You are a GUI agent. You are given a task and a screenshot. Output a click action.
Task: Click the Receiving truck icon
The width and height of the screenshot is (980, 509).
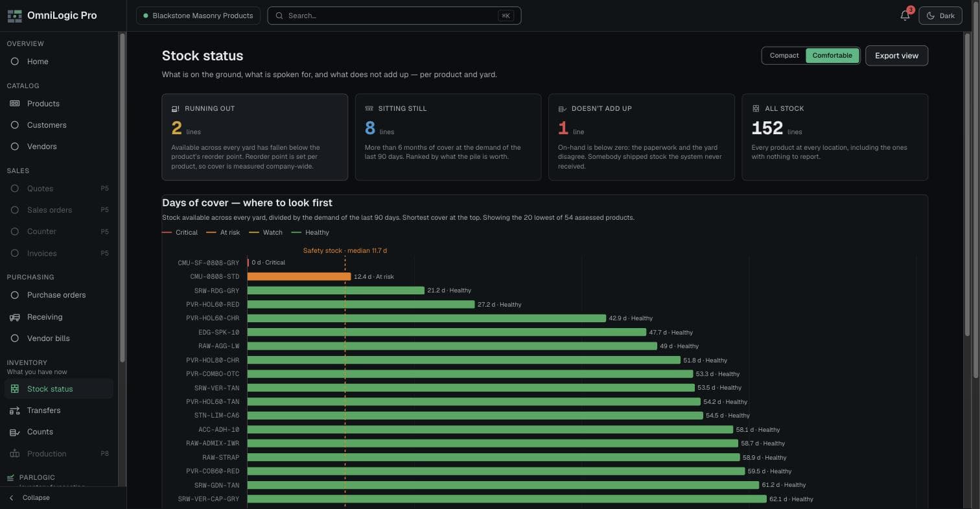click(14, 317)
